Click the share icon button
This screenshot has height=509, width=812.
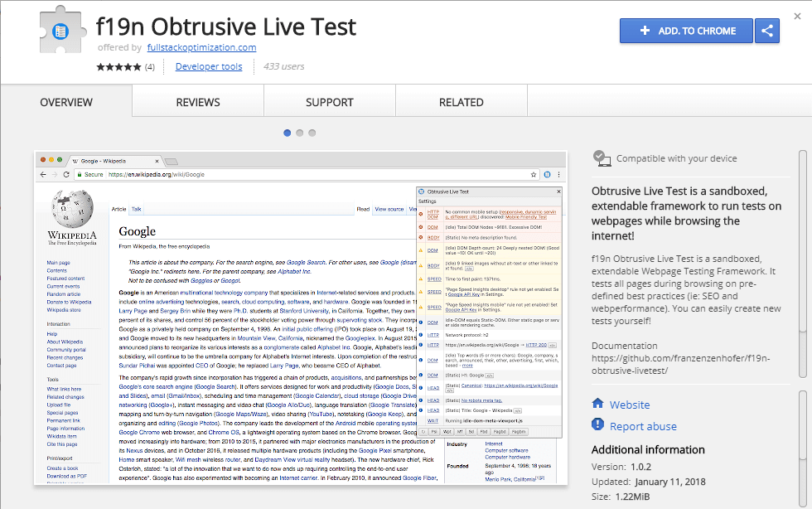click(x=767, y=31)
